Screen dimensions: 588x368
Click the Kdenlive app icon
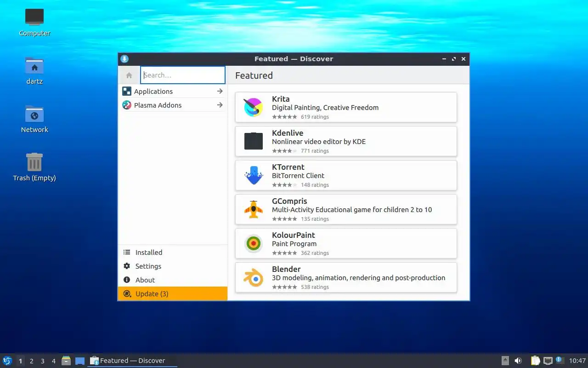(253, 141)
